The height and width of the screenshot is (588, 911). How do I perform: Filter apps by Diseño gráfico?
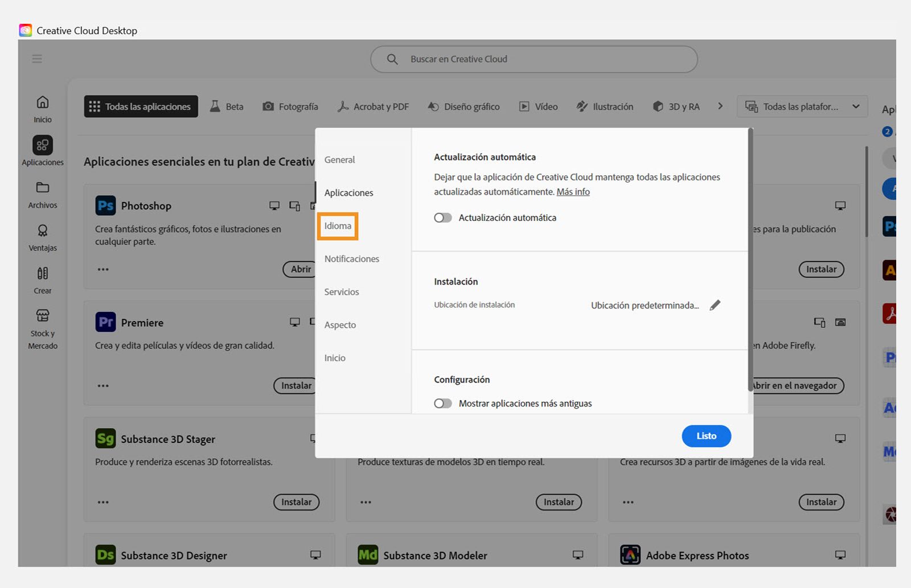pos(464,106)
